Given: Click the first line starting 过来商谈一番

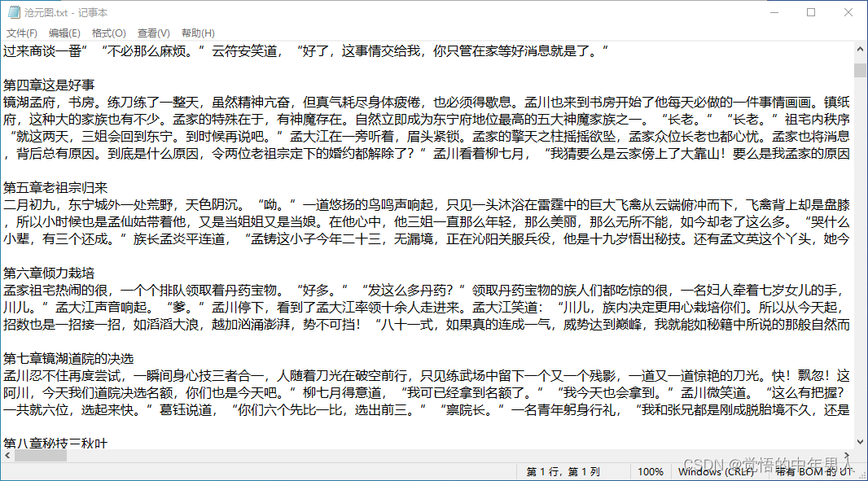Looking at the screenshot, I should 305,51.
